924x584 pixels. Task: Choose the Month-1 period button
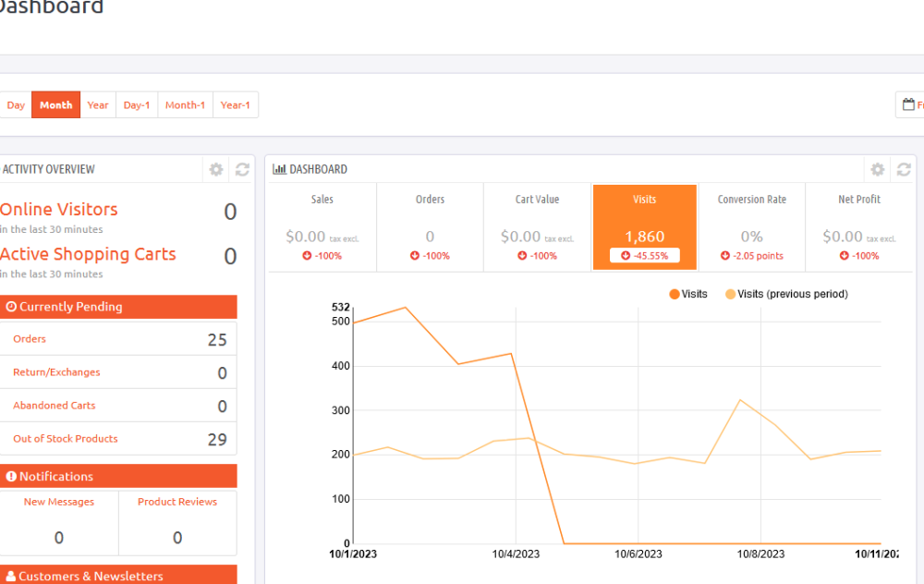click(x=185, y=104)
